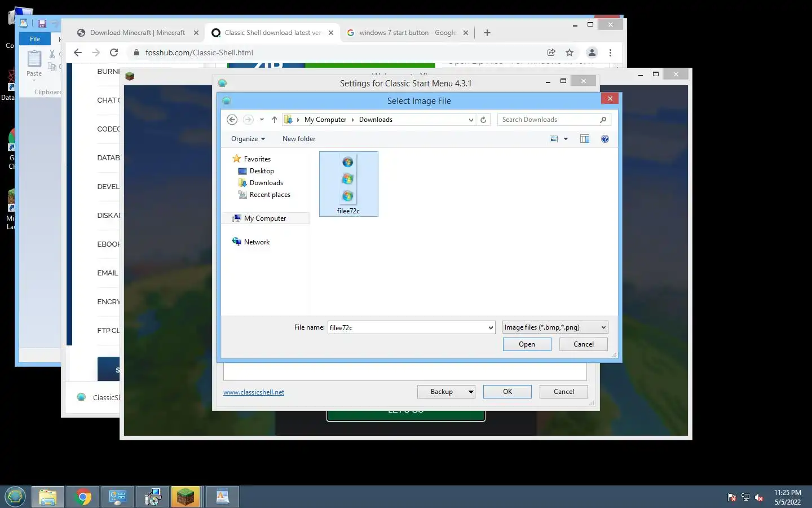The width and height of the screenshot is (812, 508).
Task: Bookmark this page with the star icon
Action: 570,52
